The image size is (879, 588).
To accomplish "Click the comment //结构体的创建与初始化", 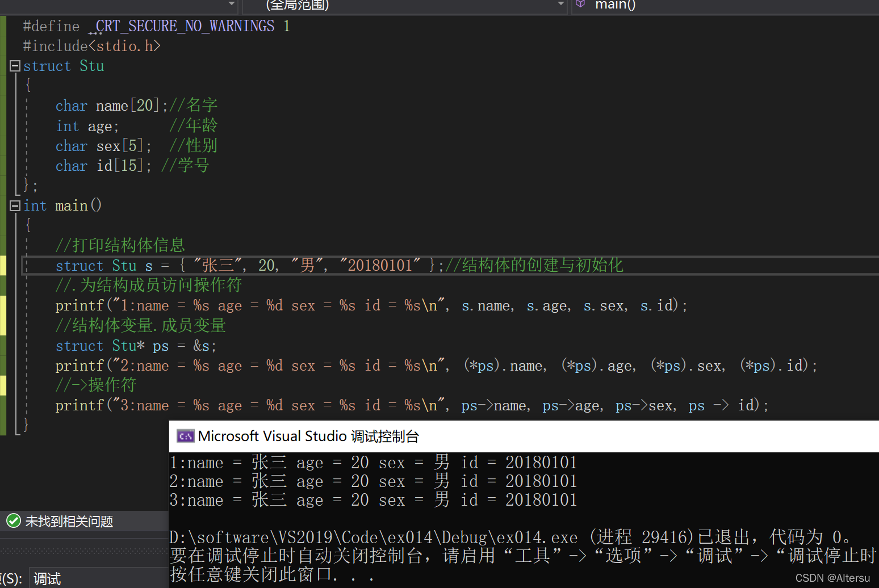I will pyautogui.click(x=534, y=265).
